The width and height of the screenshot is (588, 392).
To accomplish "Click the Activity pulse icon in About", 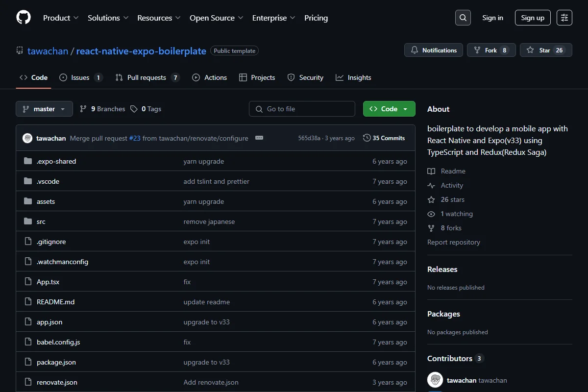I will 431,185.
